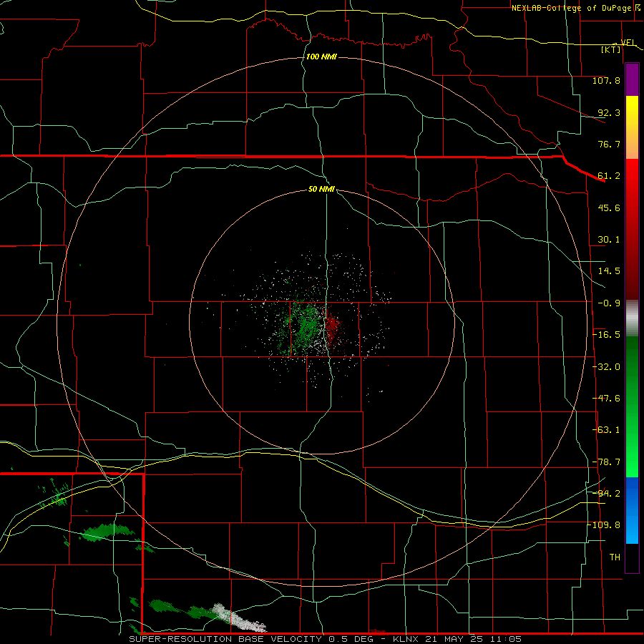Screen dimensions: 644x644
Task: Select the 14.5 scale value
Action: click(609, 271)
